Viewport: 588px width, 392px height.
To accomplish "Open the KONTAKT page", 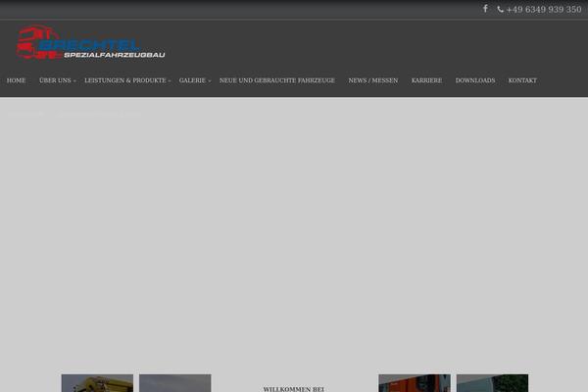I will 522,80.
